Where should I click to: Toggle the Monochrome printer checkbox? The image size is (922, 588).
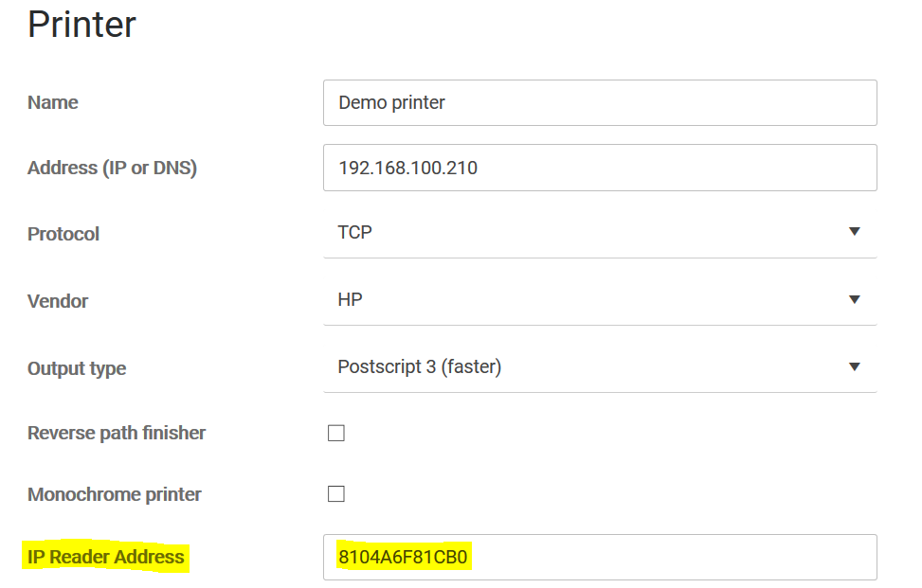click(x=336, y=493)
